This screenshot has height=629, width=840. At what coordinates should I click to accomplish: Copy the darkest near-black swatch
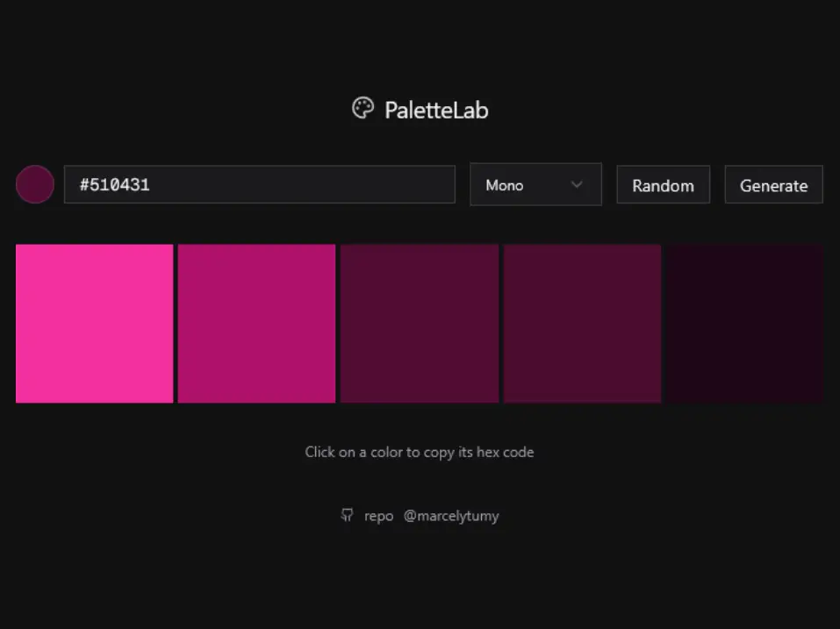[744, 324]
